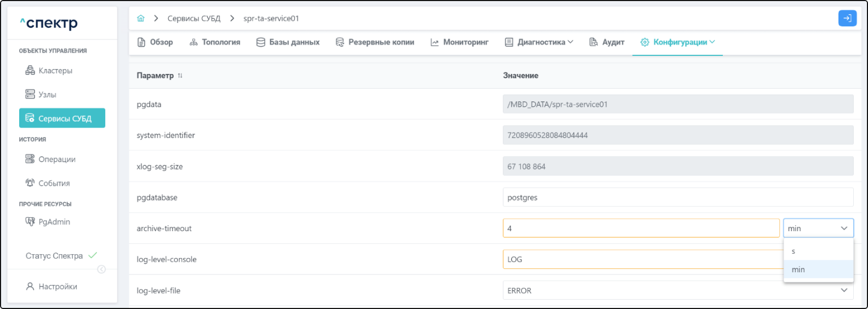This screenshot has height=309, width=868.
Task: Open События in the sidebar
Action: click(x=54, y=183)
